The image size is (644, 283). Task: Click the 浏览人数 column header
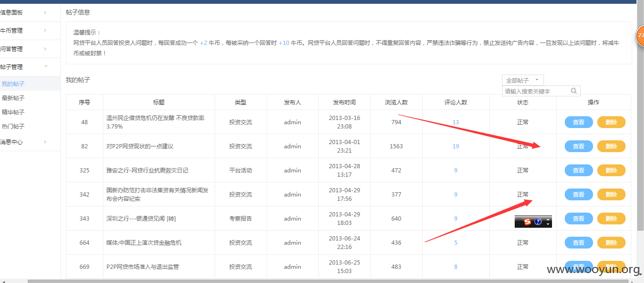396,103
